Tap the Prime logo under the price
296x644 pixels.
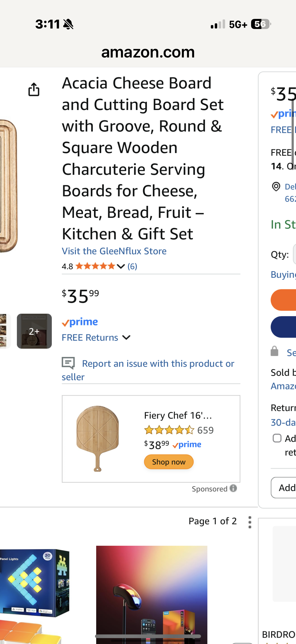click(80, 322)
